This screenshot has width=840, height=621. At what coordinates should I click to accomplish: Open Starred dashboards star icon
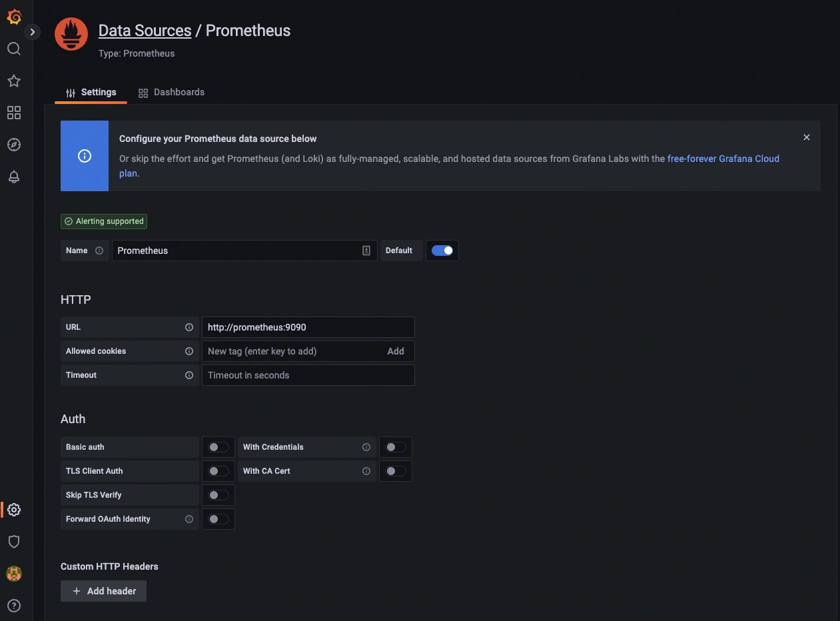click(x=14, y=81)
